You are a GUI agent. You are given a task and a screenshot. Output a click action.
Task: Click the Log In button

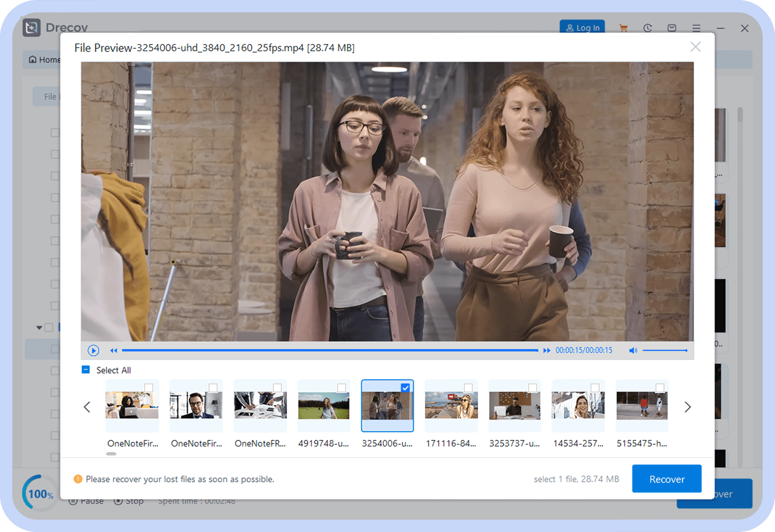[582, 28]
